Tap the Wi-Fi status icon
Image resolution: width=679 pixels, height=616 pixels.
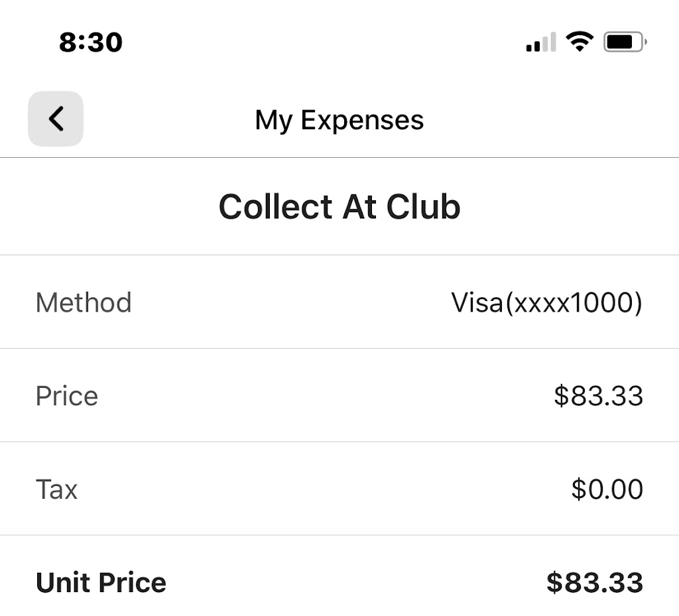pyautogui.click(x=579, y=42)
